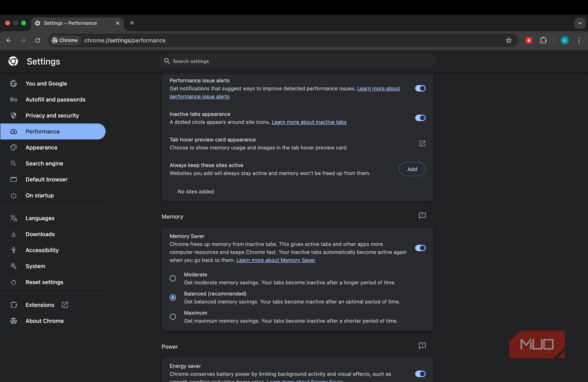Open Chrome's three-dot menu

coord(579,41)
